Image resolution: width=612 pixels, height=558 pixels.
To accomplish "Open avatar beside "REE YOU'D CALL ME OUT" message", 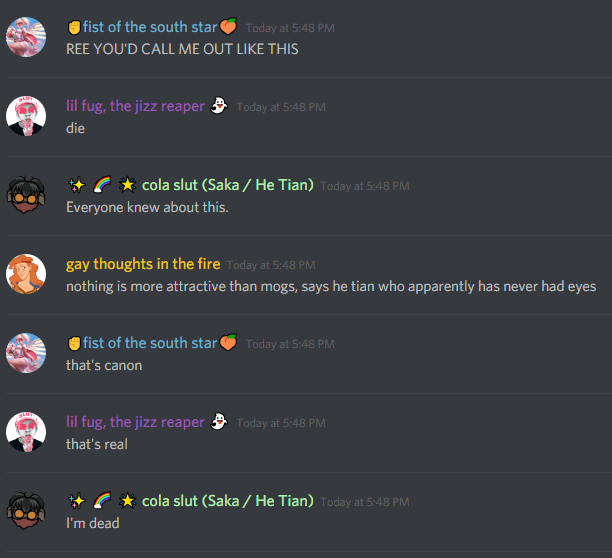I will [x=26, y=37].
